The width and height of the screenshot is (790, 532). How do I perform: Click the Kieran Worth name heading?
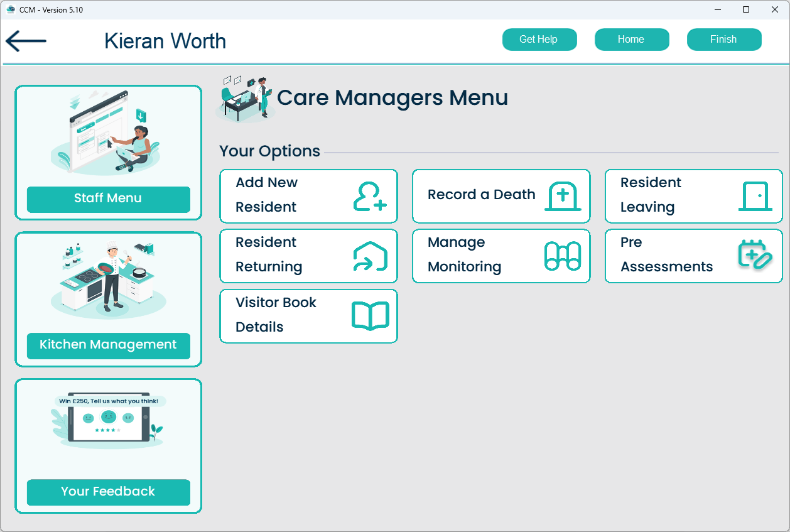point(165,41)
